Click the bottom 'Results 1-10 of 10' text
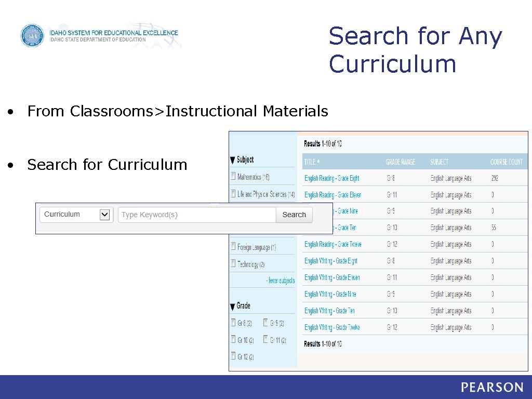The width and height of the screenshot is (532, 399). click(323, 344)
